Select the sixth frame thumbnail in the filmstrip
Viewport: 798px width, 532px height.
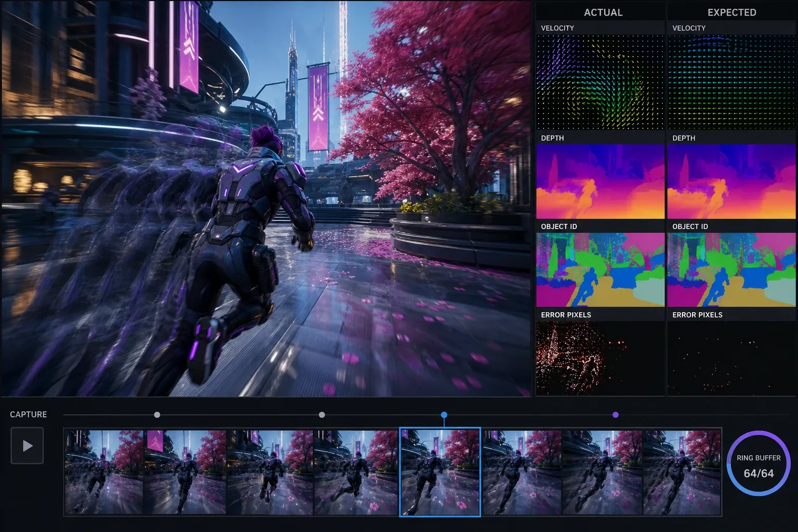point(522,472)
